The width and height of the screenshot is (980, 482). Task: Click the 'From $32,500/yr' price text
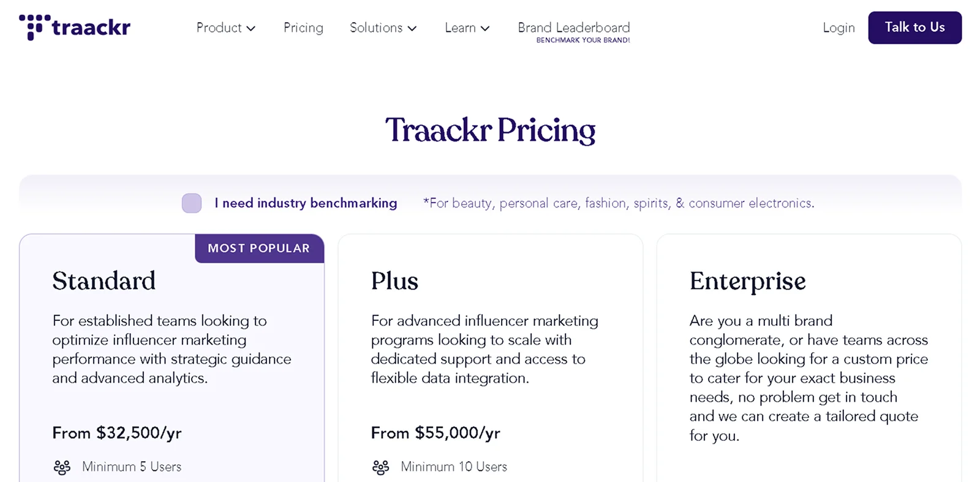116,433
